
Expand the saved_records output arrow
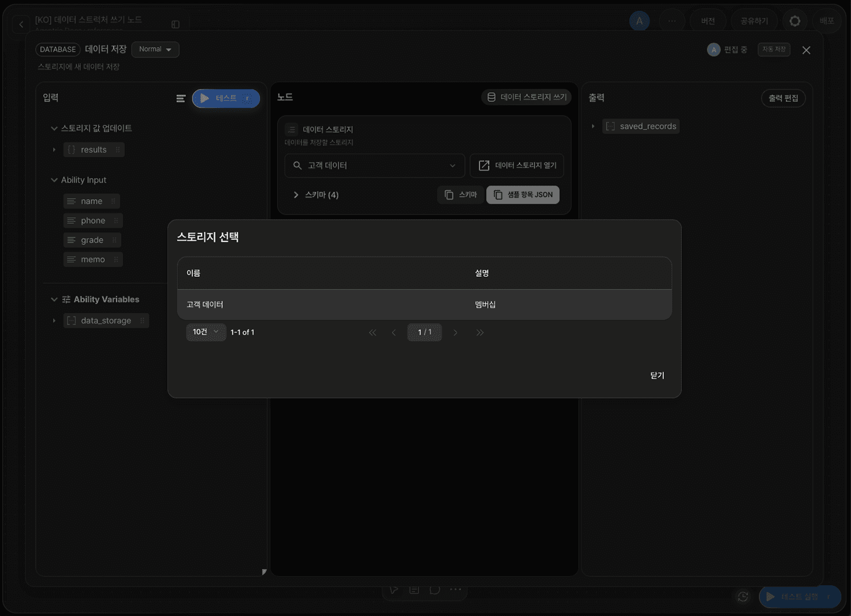coord(593,126)
